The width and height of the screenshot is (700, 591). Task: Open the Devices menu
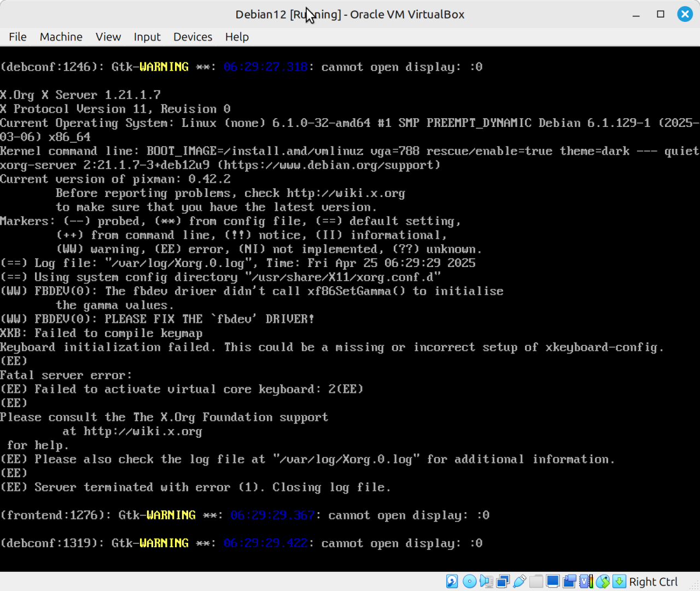tap(192, 37)
